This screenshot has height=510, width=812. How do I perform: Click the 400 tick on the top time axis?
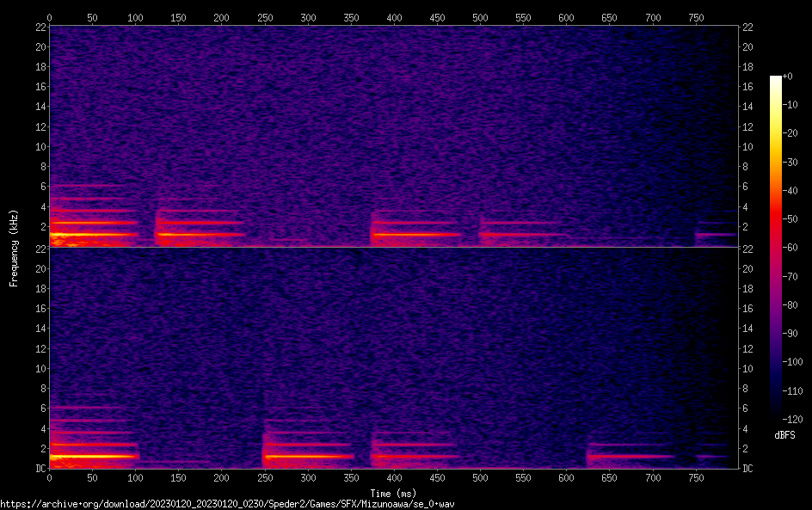[x=394, y=16]
